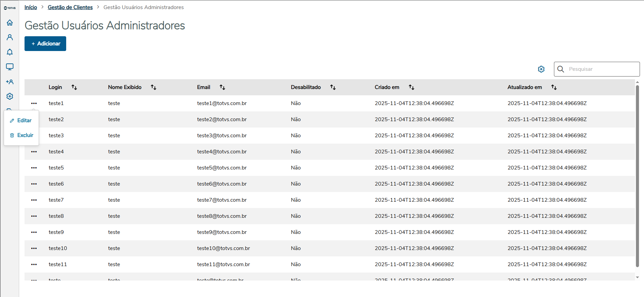The image size is (644, 297).
Task: Open the home icon in sidebar
Action: click(10, 22)
